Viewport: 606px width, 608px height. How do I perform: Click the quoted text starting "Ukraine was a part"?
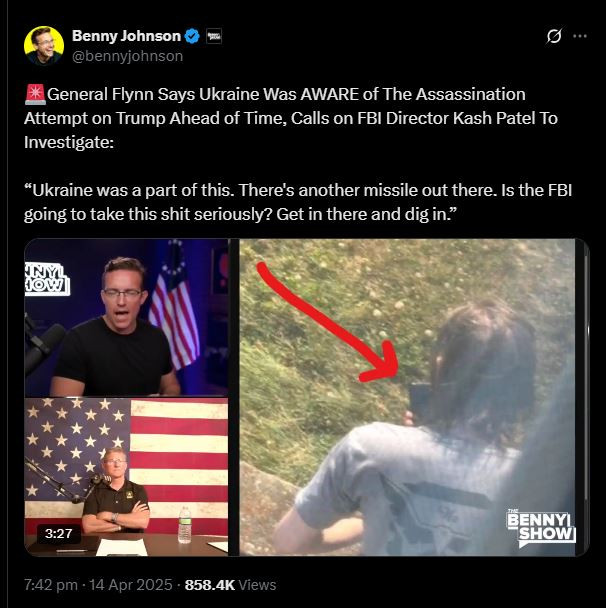(290, 199)
